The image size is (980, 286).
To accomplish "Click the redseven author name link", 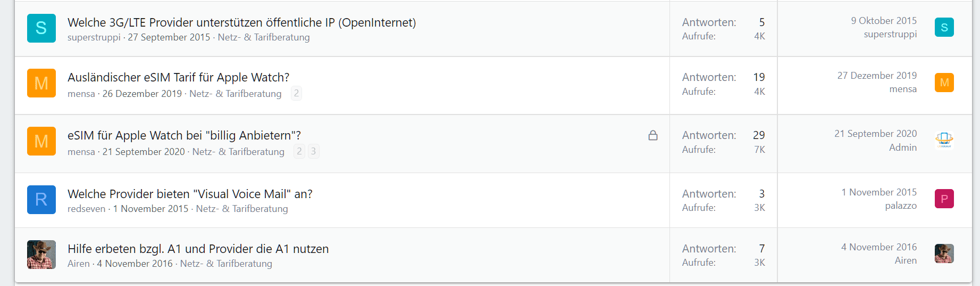I will (x=86, y=209).
